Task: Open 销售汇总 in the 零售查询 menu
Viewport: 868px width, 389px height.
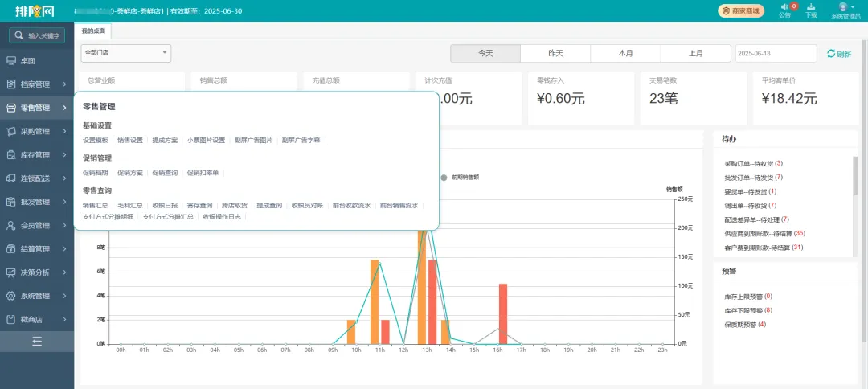Action: [95, 205]
